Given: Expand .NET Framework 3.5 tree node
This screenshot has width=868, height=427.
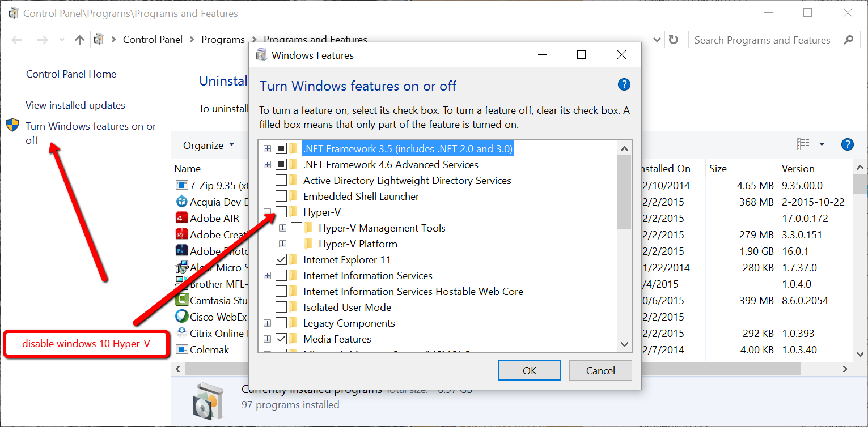Looking at the screenshot, I should pos(267,149).
